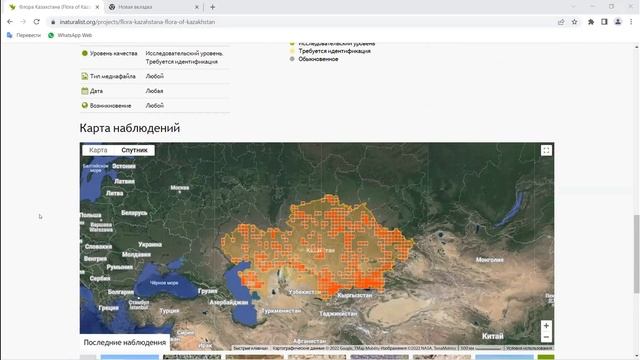Go forward in browser history

(x=23, y=22)
